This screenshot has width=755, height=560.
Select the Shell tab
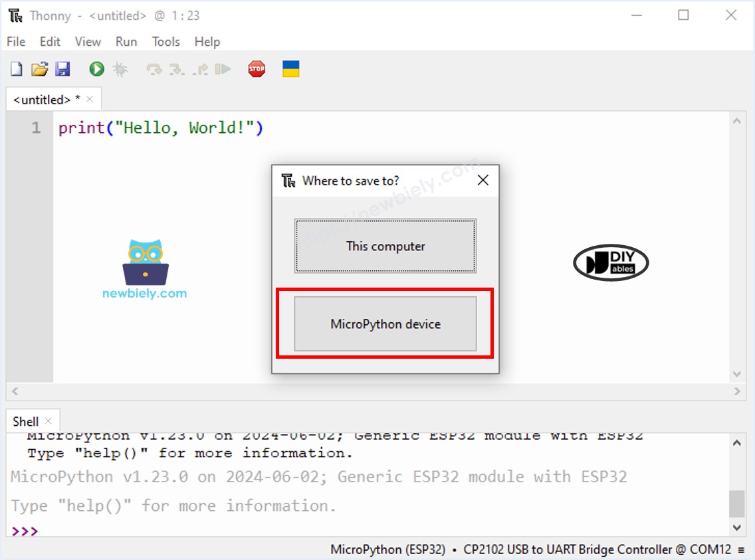pyautogui.click(x=25, y=420)
